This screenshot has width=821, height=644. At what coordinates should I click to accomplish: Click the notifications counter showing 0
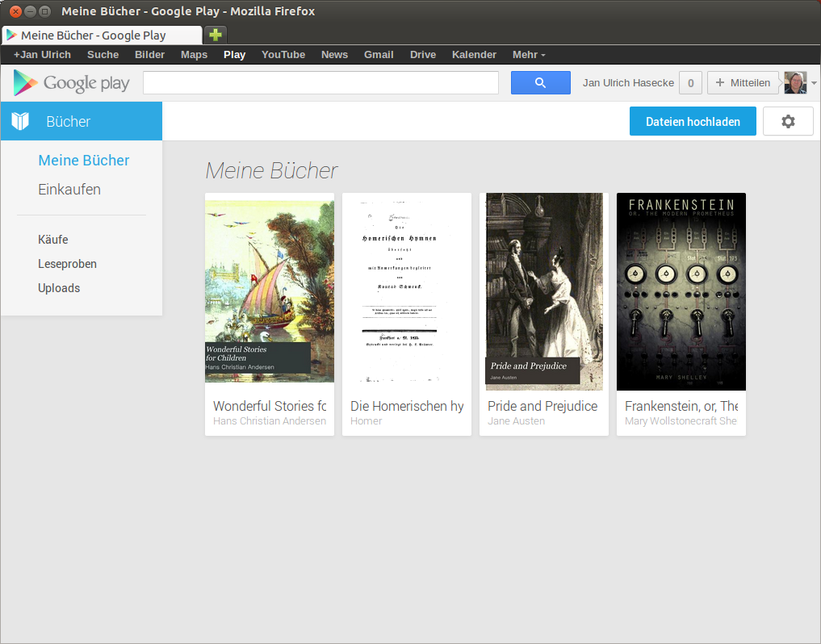pos(690,83)
